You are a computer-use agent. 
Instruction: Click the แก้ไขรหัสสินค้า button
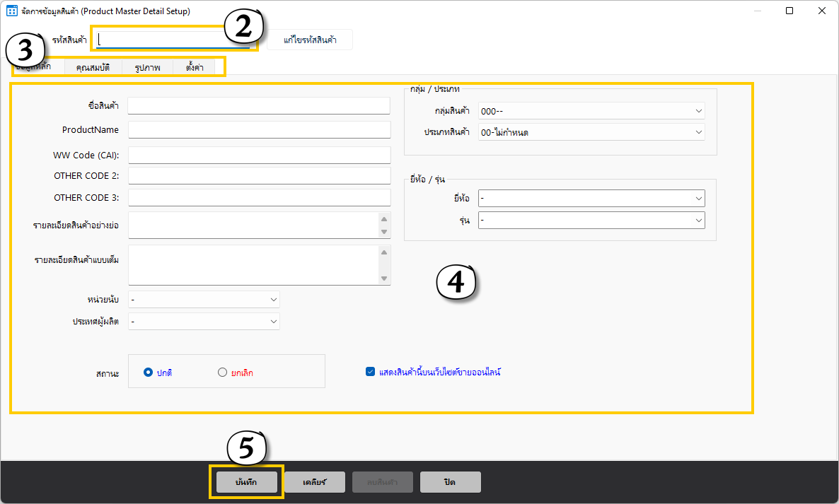point(309,40)
